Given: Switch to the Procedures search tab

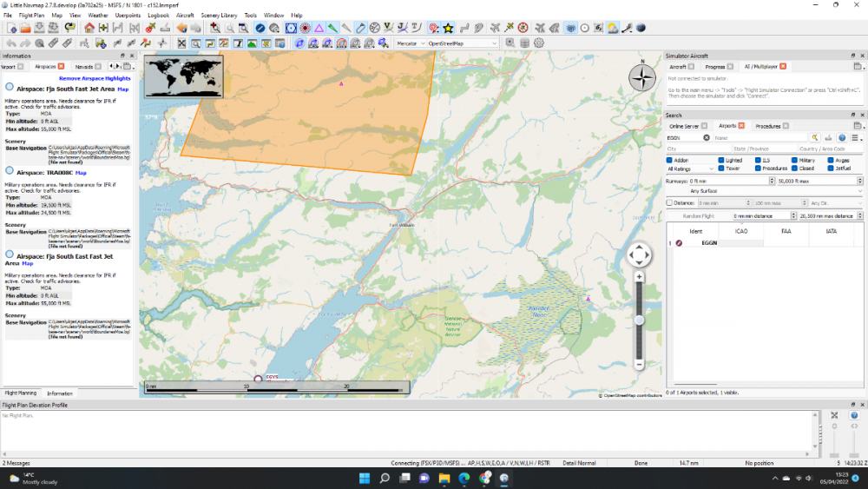Looking at the screenshot, I should pos(767,126).
